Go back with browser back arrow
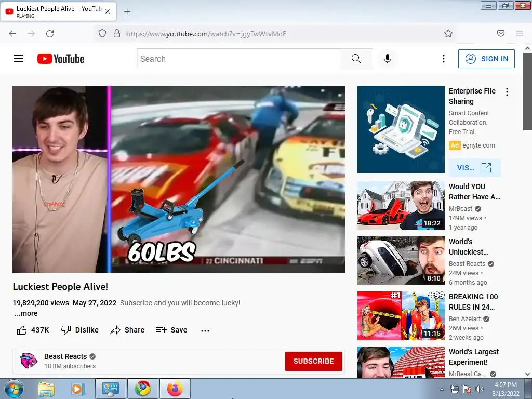Image resolution: width=532 pixels, height=399 pixels. [x=12, y=34]
